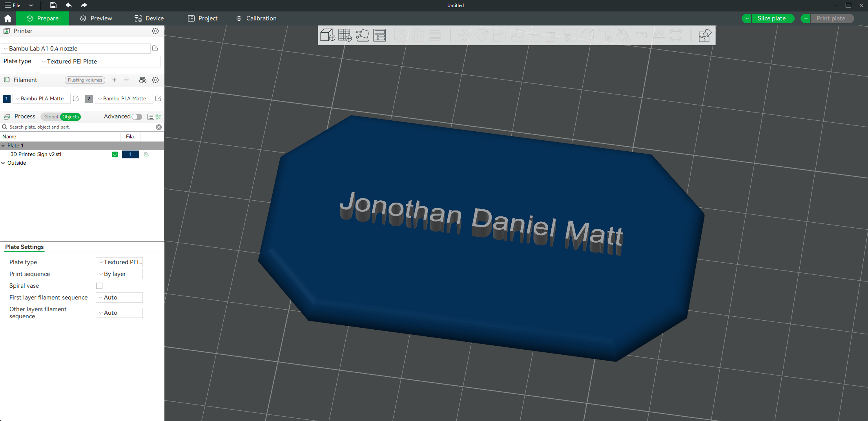This screenshot has width=868, height=421.
Task: Switch to the Prepare tab
Action: 42,18
